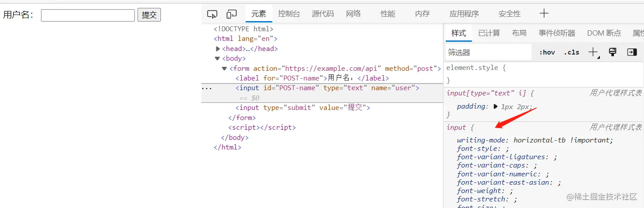Screen dimensions: 644x208
Task: Open the 源代码 tab
Action: click(323, 14)
